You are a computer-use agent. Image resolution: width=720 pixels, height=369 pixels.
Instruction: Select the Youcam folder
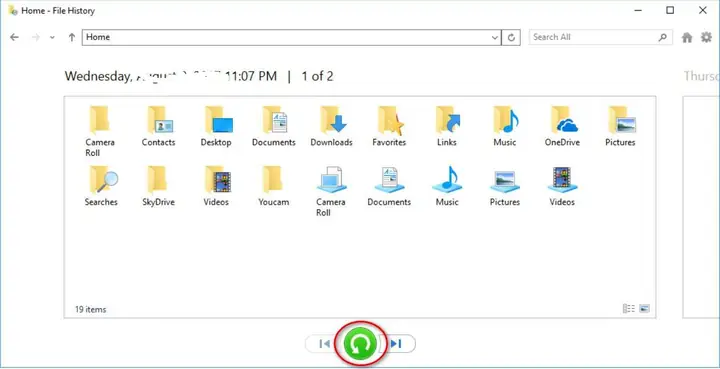[x=274, y=186]
